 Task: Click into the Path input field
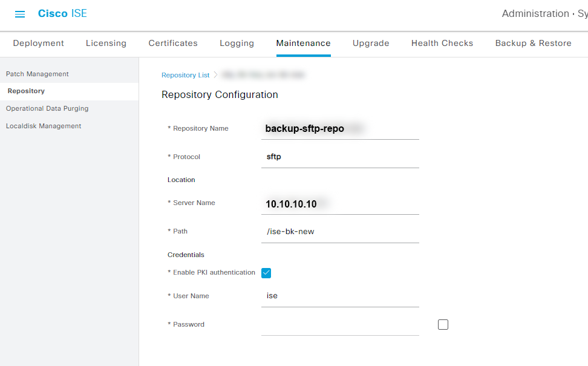[339, 232]
